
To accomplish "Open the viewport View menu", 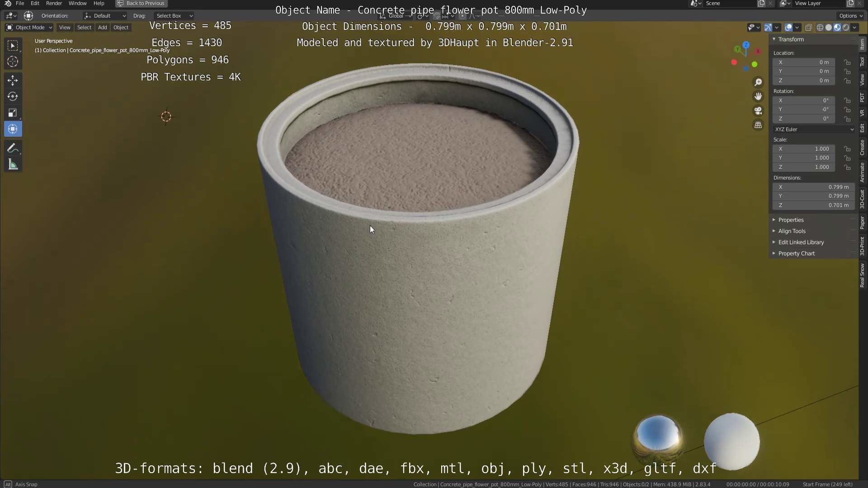I will pos(65,28).
